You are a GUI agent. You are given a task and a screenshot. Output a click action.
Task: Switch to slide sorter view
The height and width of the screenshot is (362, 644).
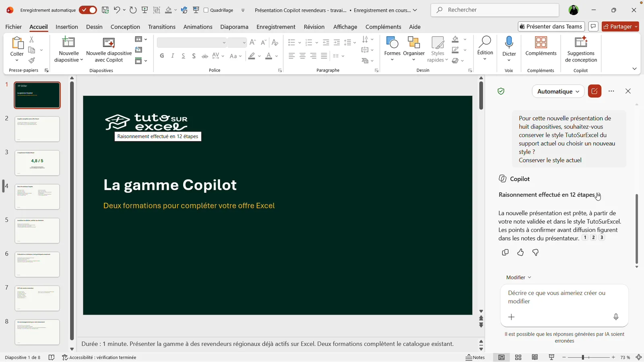[x=518, y=357]
